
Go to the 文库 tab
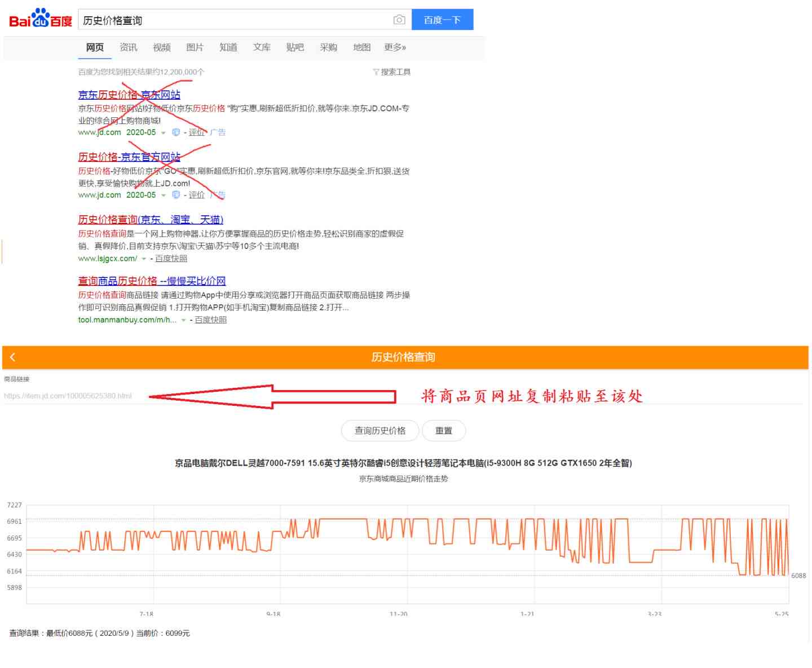tap(261, 47)
